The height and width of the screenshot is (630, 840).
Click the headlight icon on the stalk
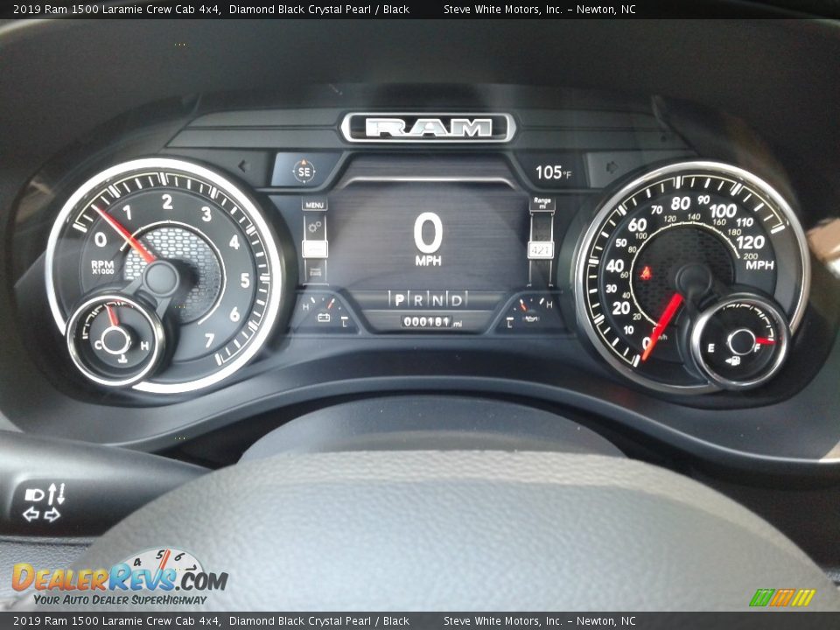click(34, 494)
